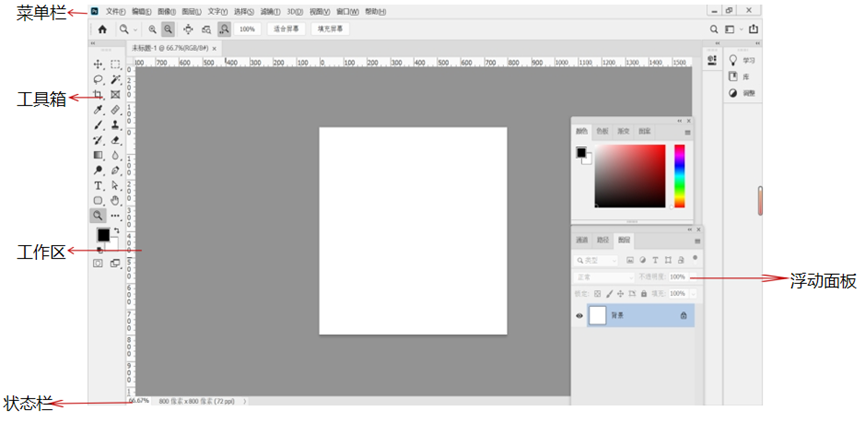
Task: Click the 填充屏幕 fill screen button
Action: pos(330,29)
